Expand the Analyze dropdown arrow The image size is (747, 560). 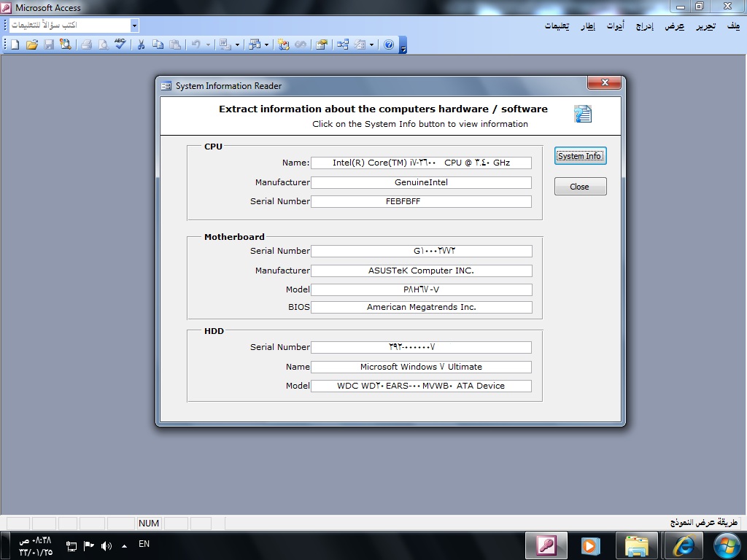pyautogui.click(x=267, y=44)
